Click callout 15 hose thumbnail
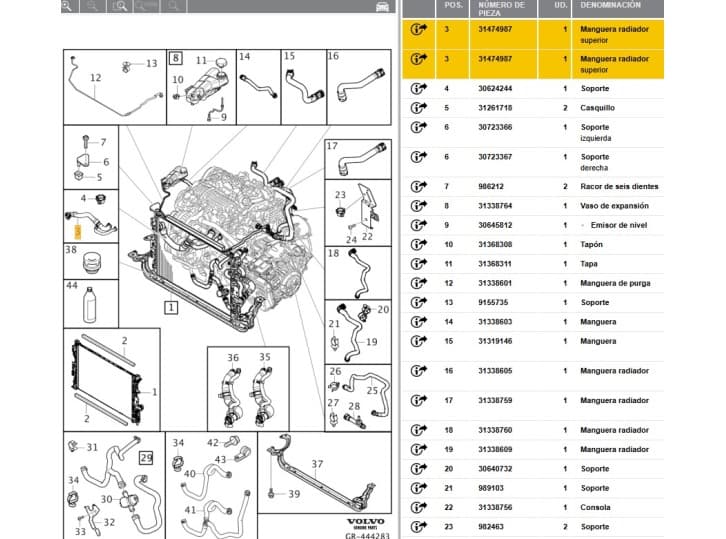 pyautogui.click(x=289, y=56)
